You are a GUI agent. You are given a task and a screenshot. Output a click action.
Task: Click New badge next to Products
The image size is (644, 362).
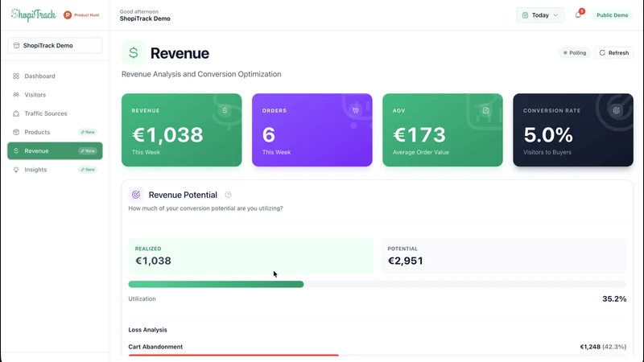click(88, 132)
